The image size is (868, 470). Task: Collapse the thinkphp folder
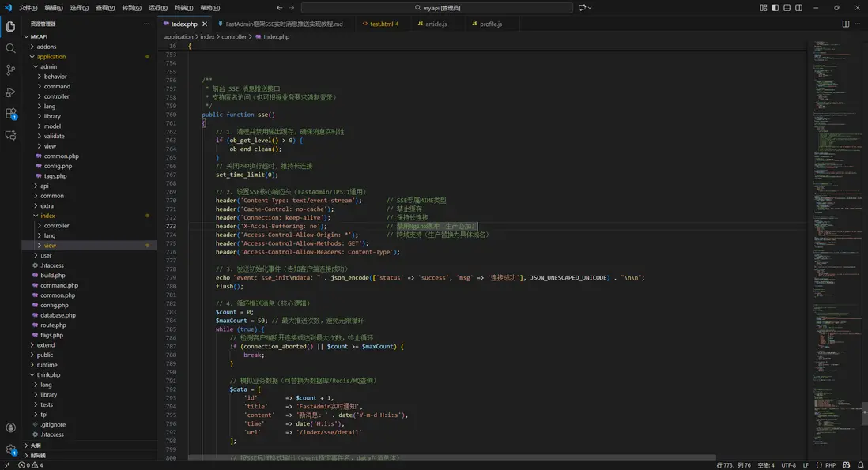click(48, 374)
